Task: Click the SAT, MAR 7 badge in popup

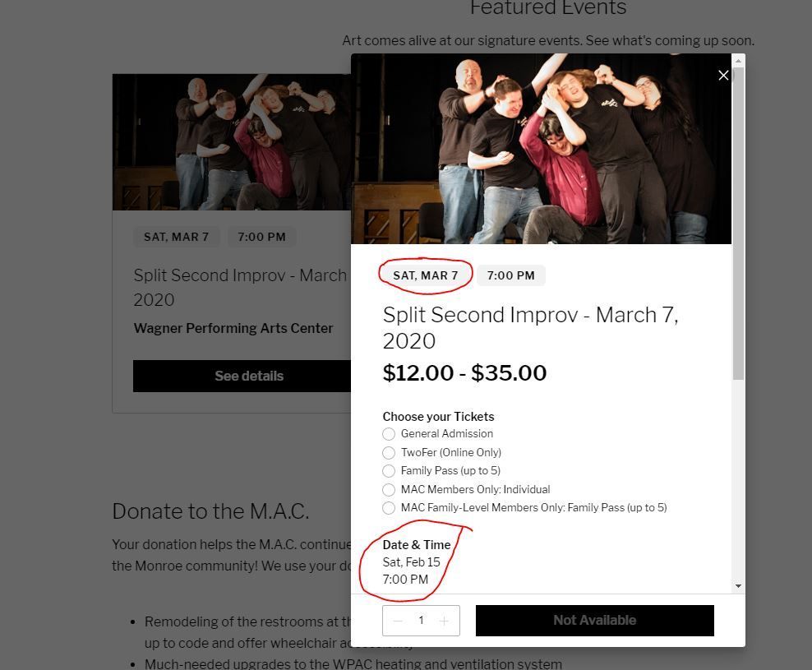Action: 426,275
